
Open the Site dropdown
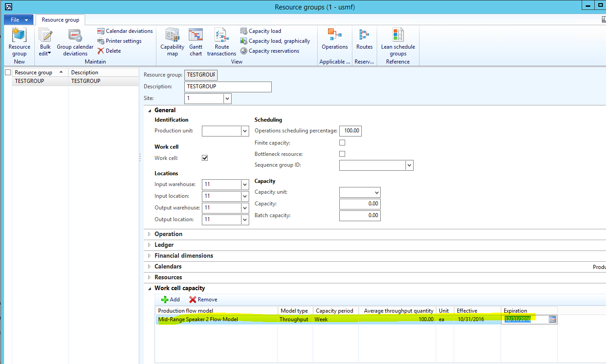point(227,98)
